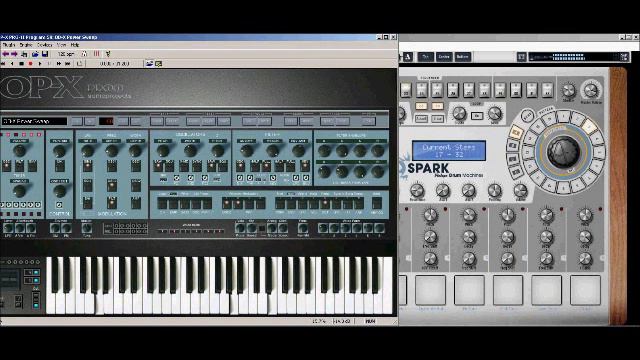
Task: Click the Spark Master Volume knob
Action: (591, 90)
